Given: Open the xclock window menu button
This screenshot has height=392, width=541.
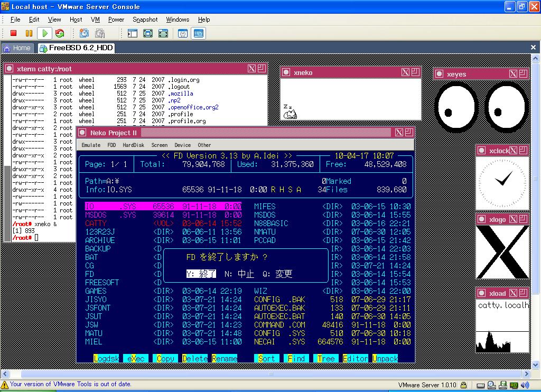Looking at the screenshot, I should pyautogui.click(x=481, y=151).
